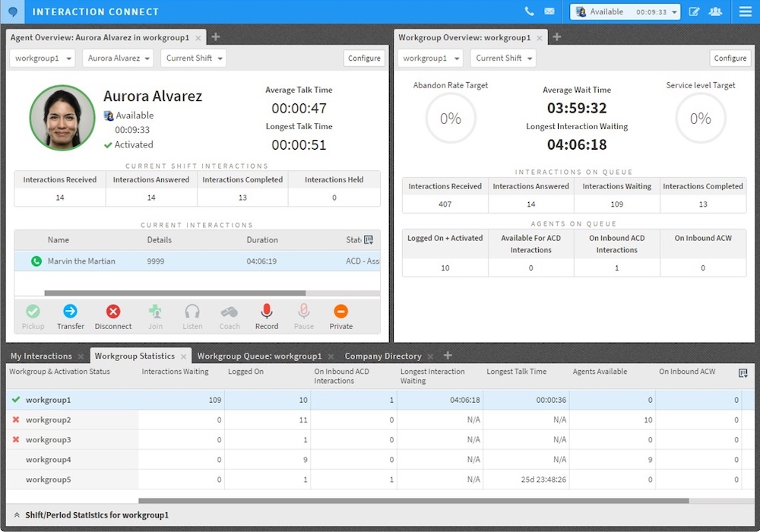Click the Pickup call control

(x=33, y=318)
